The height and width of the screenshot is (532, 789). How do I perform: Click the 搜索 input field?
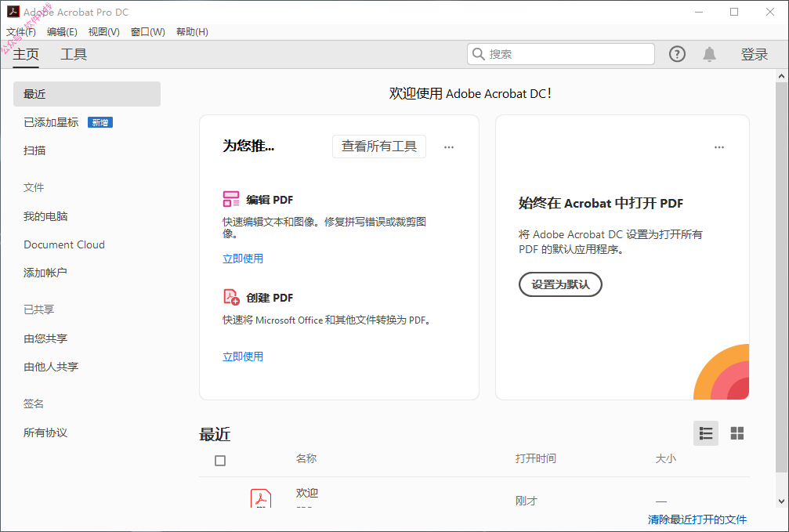[561, 54]
